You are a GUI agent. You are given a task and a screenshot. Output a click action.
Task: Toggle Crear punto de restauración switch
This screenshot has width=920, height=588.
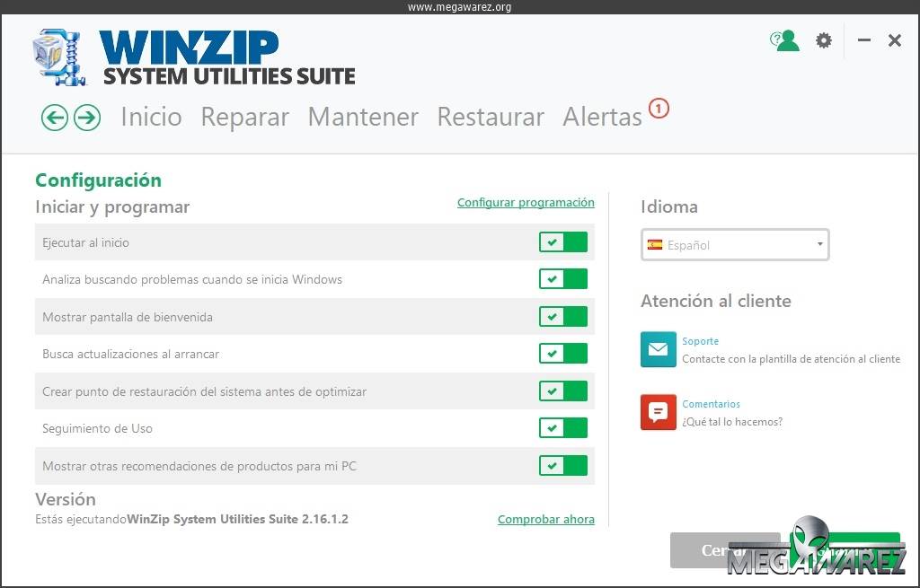[x=563, y=391]
